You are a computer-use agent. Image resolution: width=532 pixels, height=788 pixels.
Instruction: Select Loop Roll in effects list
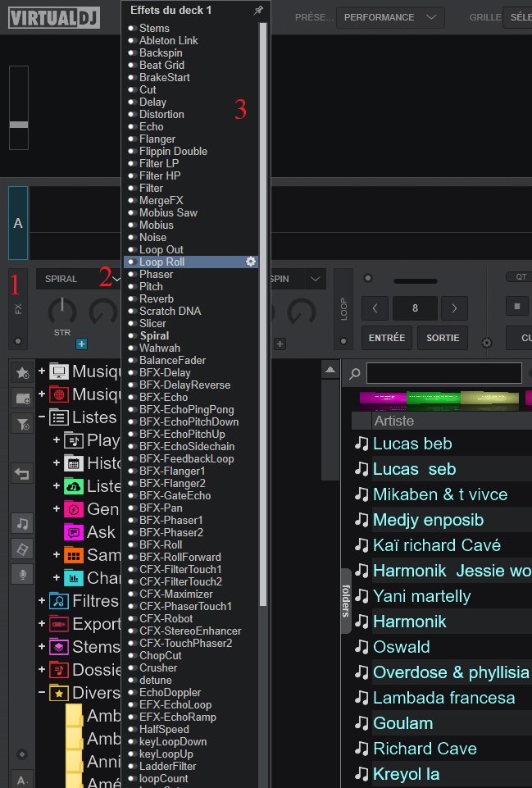pyautogui.click(x=161, y=262)
